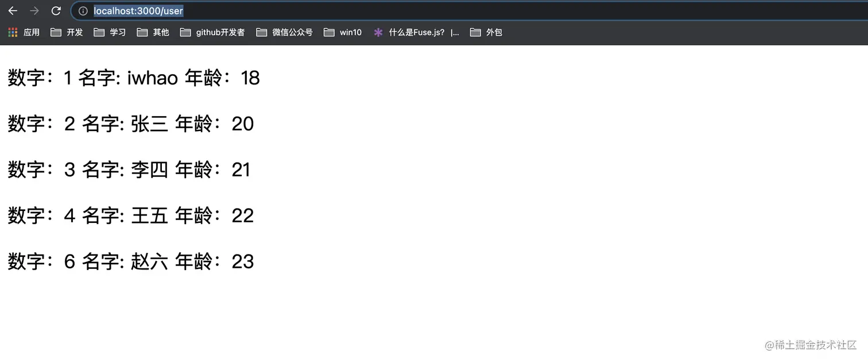Select the line showing 张三 aged 20
This screenshot has height=362, width=868.
[x=130, y=124]
